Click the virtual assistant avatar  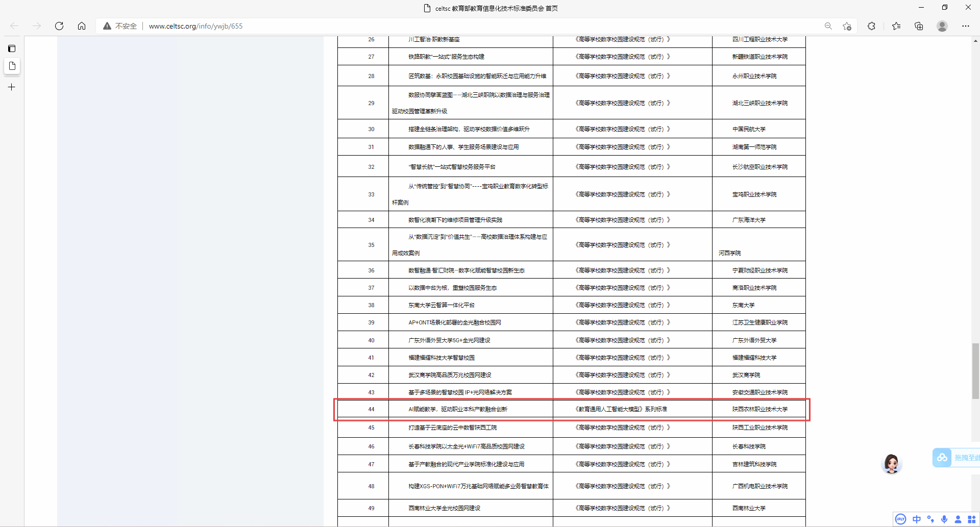click(892, 463)
